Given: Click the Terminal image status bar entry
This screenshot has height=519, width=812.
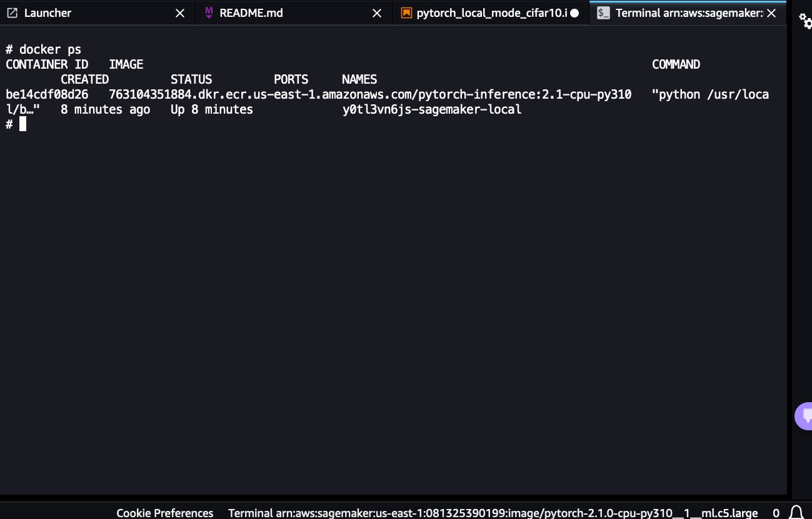Looking at the screenshot, I should 493,513.
